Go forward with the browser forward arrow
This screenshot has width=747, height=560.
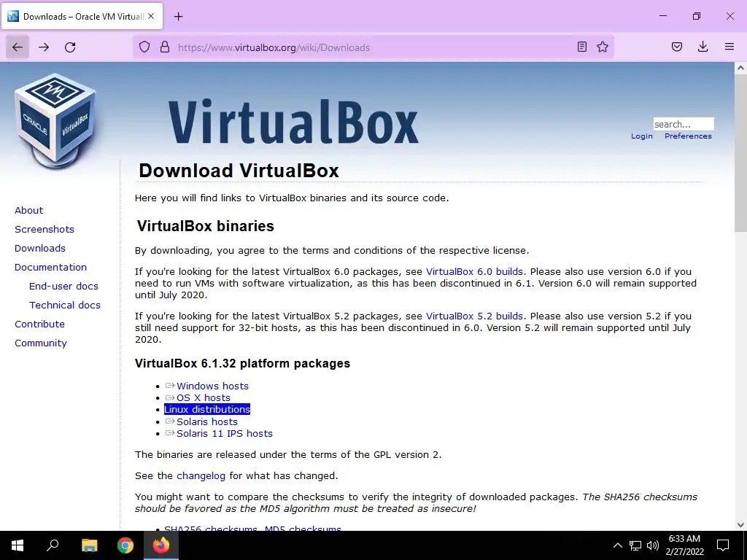tap(44, 47)
